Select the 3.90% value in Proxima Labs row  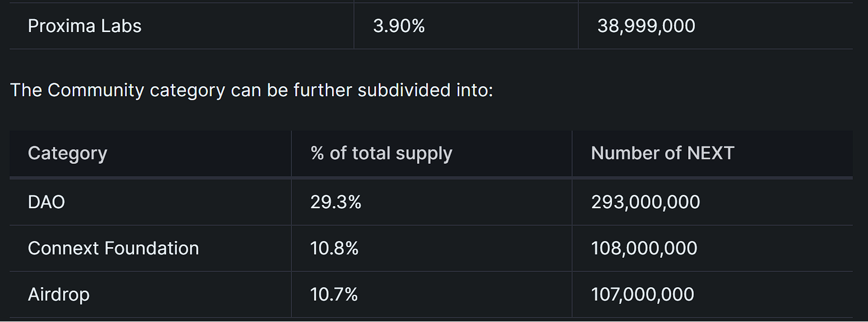[x=398, y=26]
